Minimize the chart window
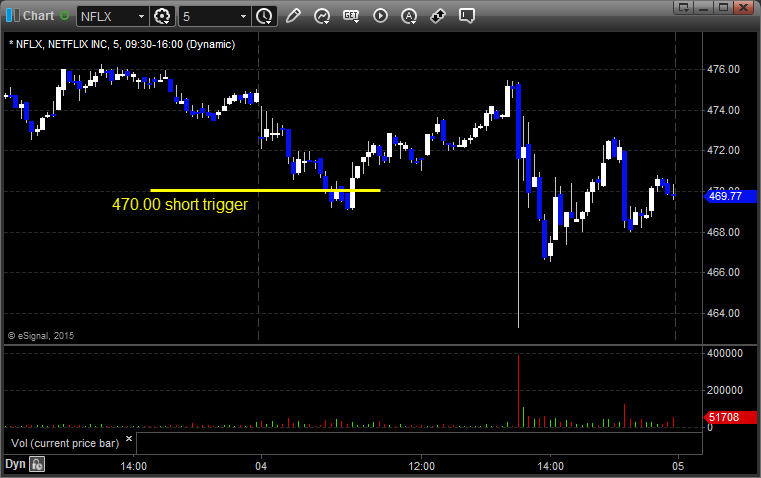 704,7
